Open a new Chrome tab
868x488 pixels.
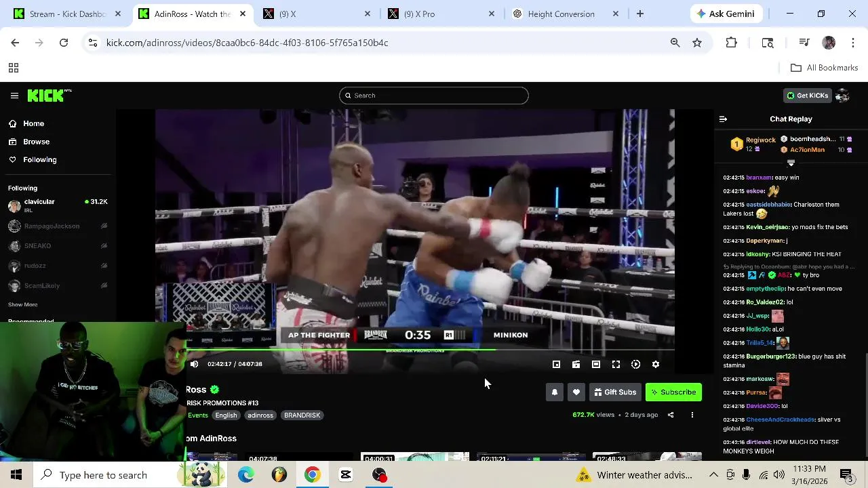pos(640,14)
